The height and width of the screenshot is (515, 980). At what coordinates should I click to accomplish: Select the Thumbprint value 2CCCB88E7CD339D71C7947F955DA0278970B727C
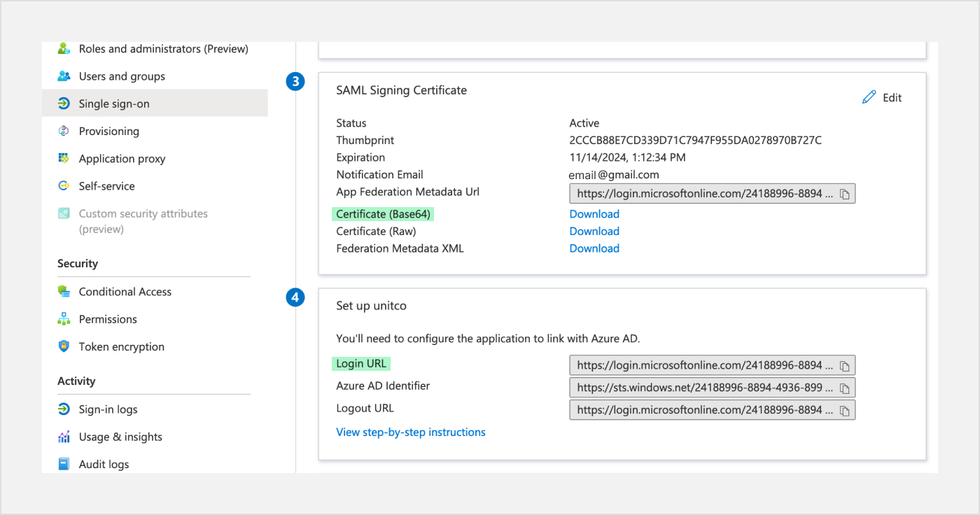[x=696, y=140]
